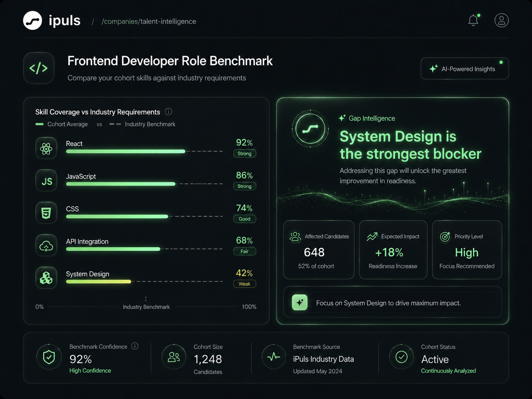This screenshot has height=399, width=532.
Task: Open AI-Powered Insights button
Action: pos(465,68)
